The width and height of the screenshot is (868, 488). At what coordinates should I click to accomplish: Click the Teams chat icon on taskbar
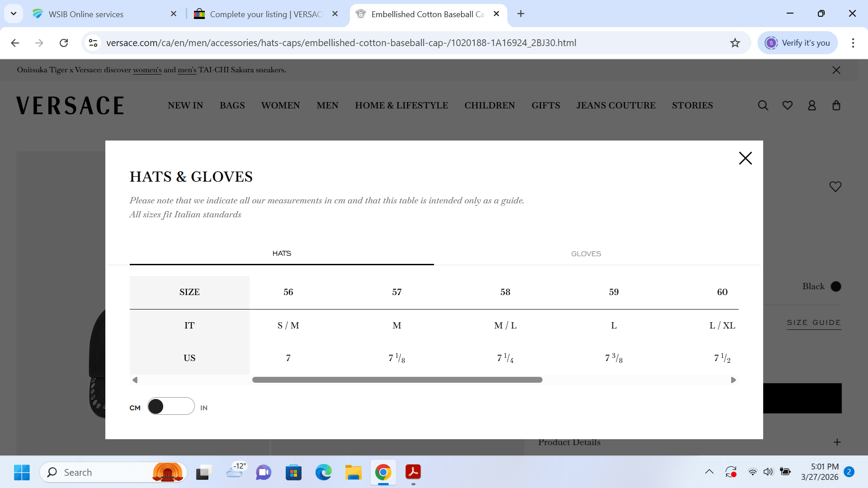click(264, 473)
